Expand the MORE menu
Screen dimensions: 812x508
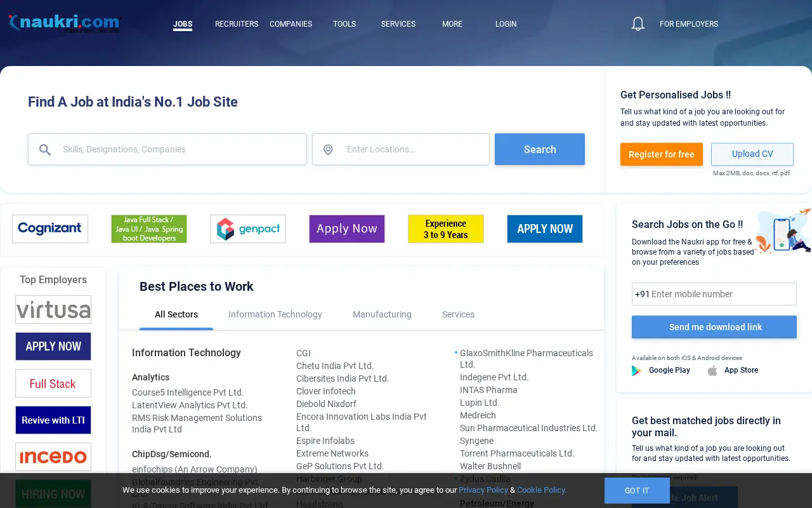[452, 24]
